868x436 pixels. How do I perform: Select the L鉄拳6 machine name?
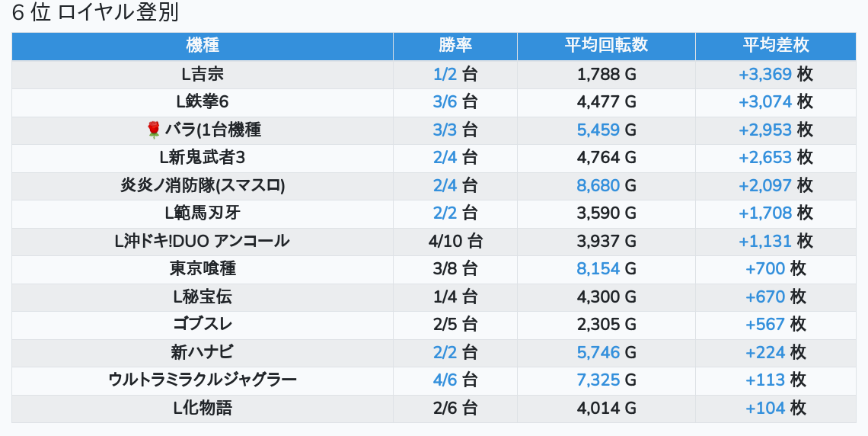click(x=203, y=102)
